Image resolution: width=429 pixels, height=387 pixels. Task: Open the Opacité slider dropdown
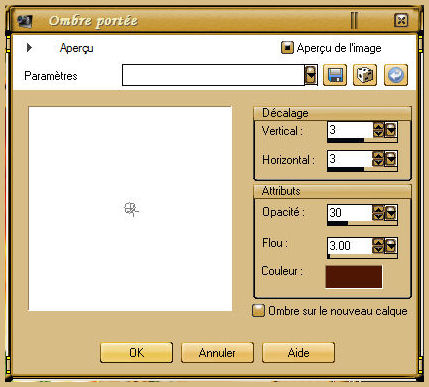pos(390,213)
